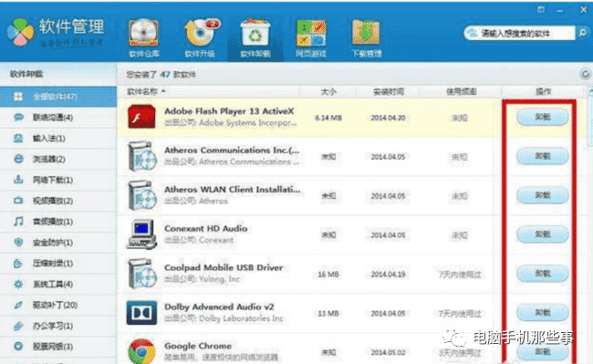The image size is (593, 364).
Task: Open the title bar menu icon beside minimize
Action: [x=541, y=9]
